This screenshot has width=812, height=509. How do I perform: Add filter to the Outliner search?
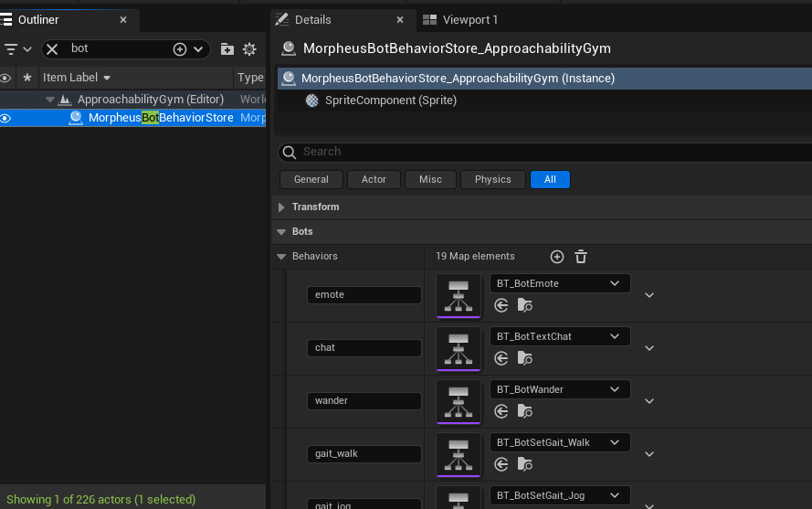[180, 49]
